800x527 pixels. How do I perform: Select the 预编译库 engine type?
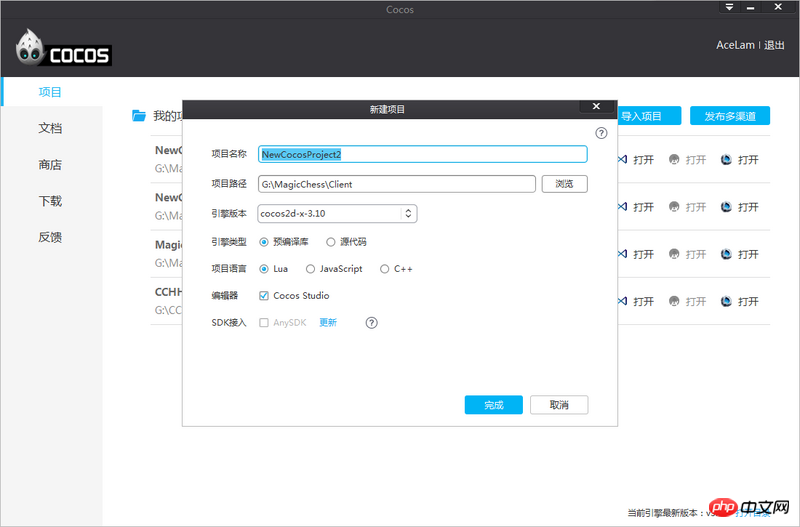click(264, 242)
